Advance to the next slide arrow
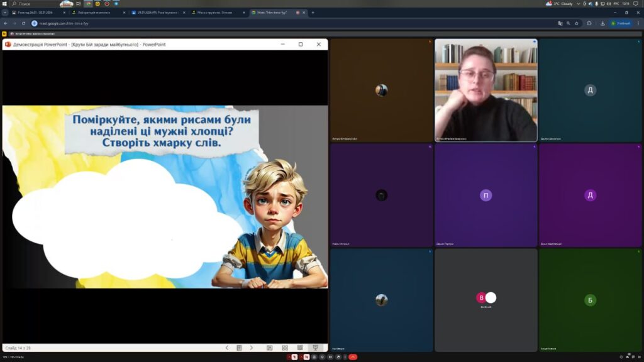Viewport: 644px width, 362px height. (x=252, y=348)
